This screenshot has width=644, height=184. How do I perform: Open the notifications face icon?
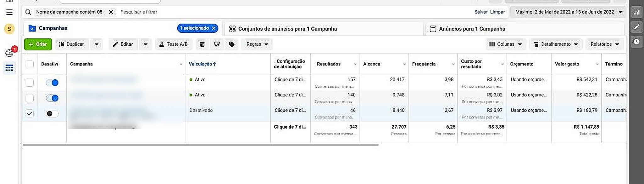(x=9, y=53)
